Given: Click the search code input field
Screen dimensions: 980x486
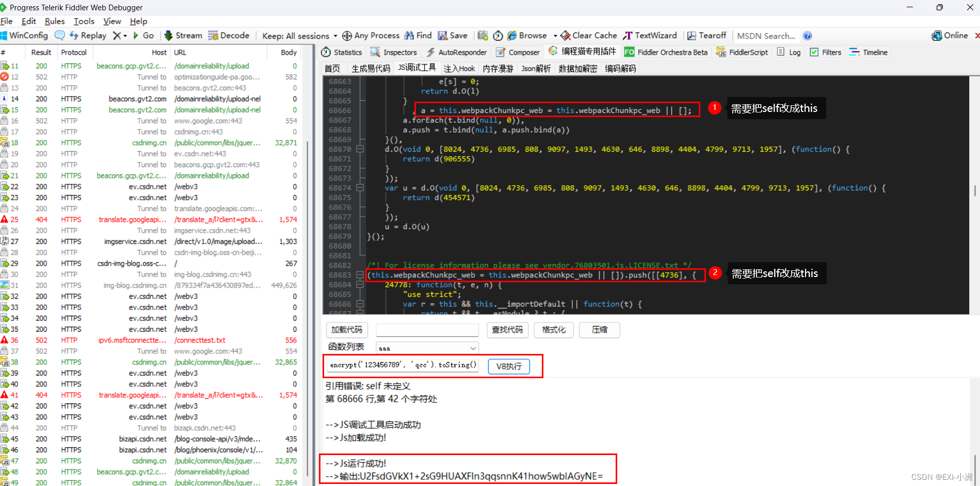Looking at the screenshot, I should [427, 330].
